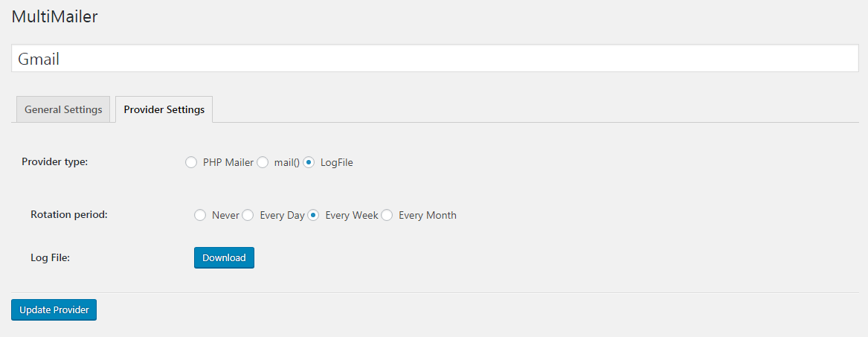The height and width of the screenshot is (337, 868).
Task: Download the log file
Action: pyautogui.click(x=224, y=257)
